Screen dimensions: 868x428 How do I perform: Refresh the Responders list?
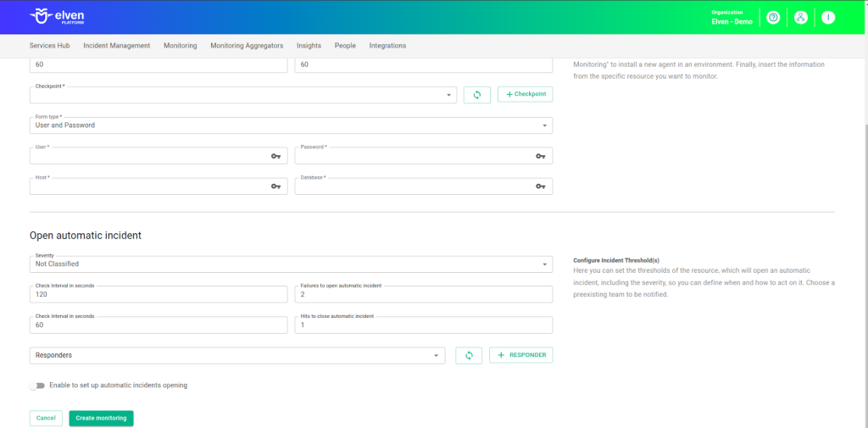tap(469, 355)
